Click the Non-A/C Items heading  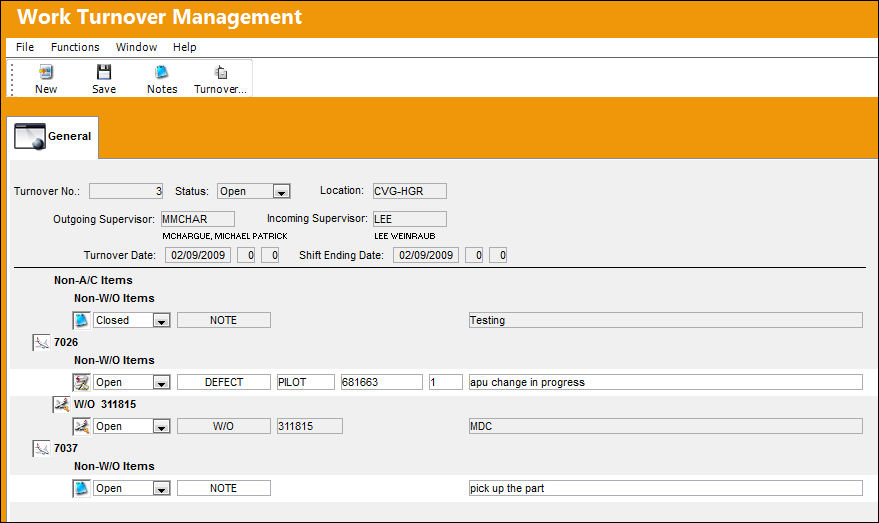(x=93, y=280)
